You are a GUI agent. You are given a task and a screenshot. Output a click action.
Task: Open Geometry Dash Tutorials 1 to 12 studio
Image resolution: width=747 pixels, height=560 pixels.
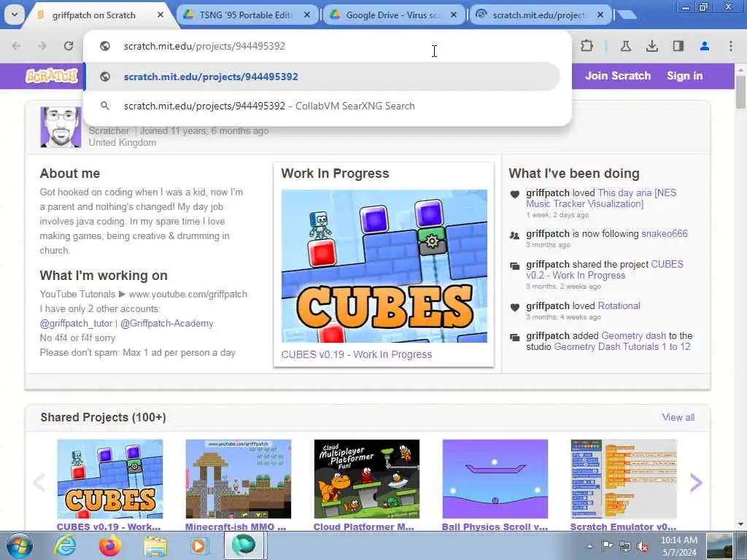(622, 346)
